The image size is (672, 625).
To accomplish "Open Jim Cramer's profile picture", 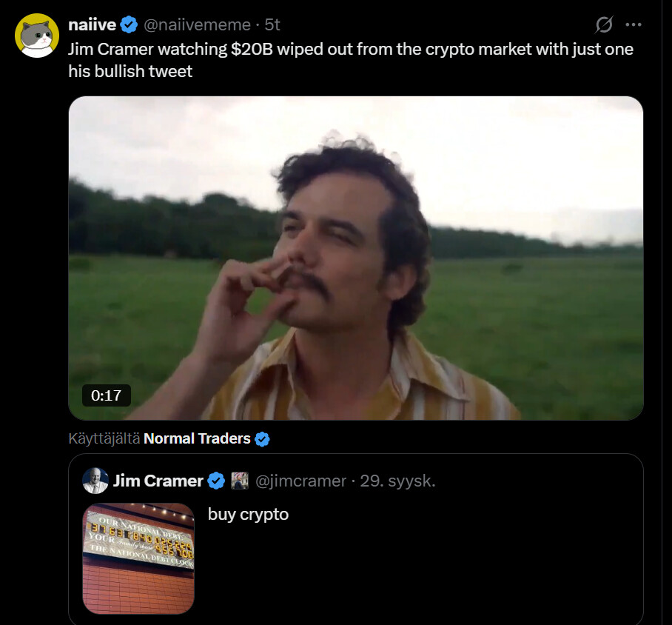I will [96, 481].
